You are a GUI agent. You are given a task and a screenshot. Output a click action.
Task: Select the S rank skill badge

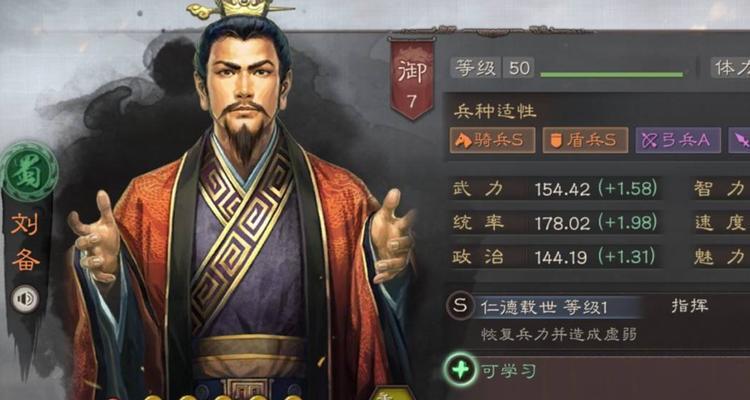pos(460,306)
